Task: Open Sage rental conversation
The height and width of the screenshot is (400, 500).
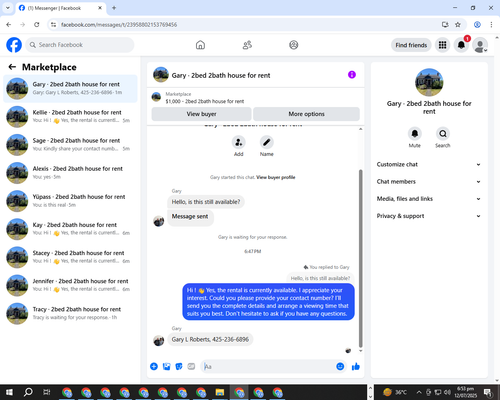Action: click(x=70, y=145)
